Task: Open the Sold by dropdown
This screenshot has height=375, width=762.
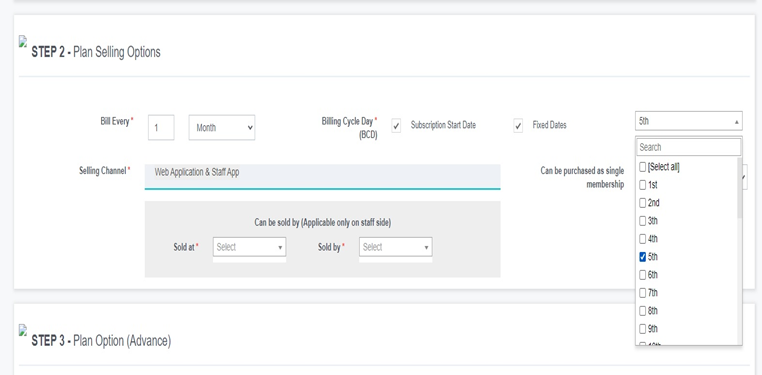Action: tap(396, 247)
